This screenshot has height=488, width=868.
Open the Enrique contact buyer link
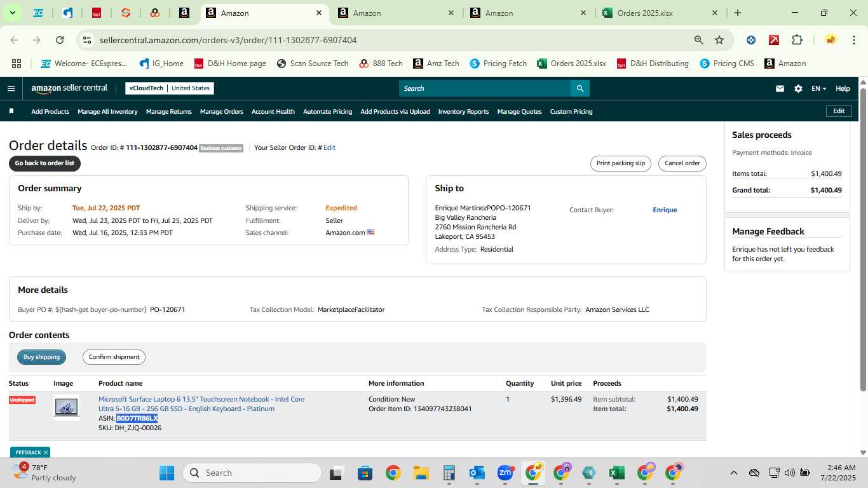coord(665,210)
